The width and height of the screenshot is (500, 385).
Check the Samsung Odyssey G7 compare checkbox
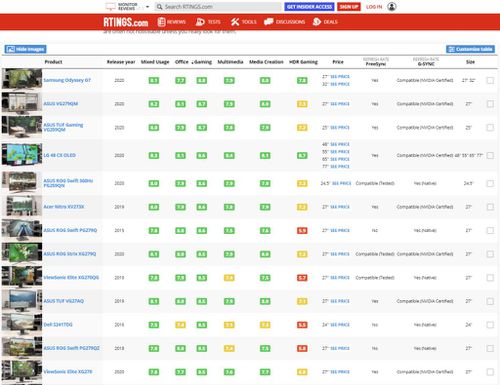(490, 80)
